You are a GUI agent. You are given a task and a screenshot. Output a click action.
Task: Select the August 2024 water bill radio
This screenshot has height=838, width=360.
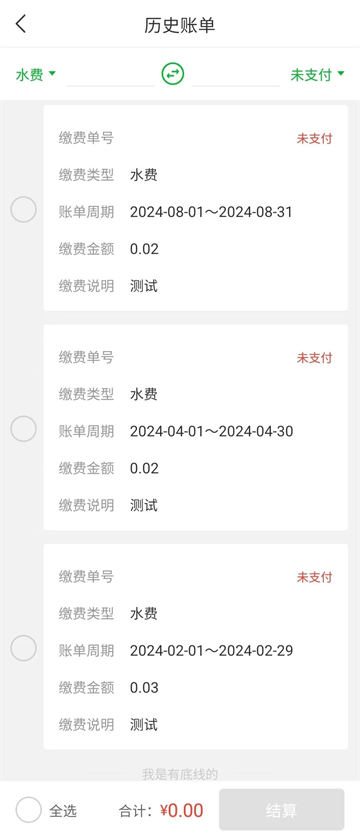coord(24,209)
